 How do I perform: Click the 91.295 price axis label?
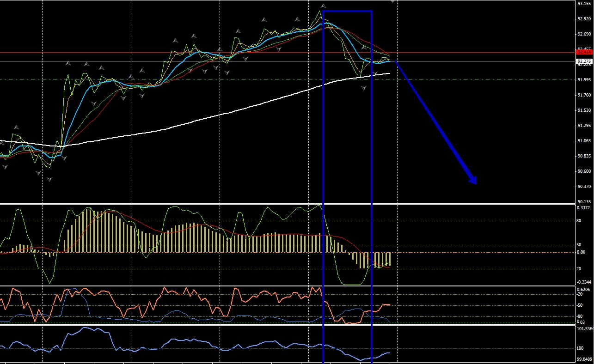[584, 126]
